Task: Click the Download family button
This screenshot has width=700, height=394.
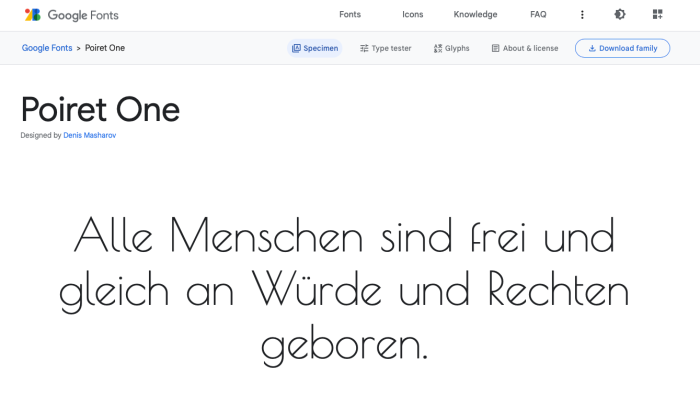Action: [622, 48]
